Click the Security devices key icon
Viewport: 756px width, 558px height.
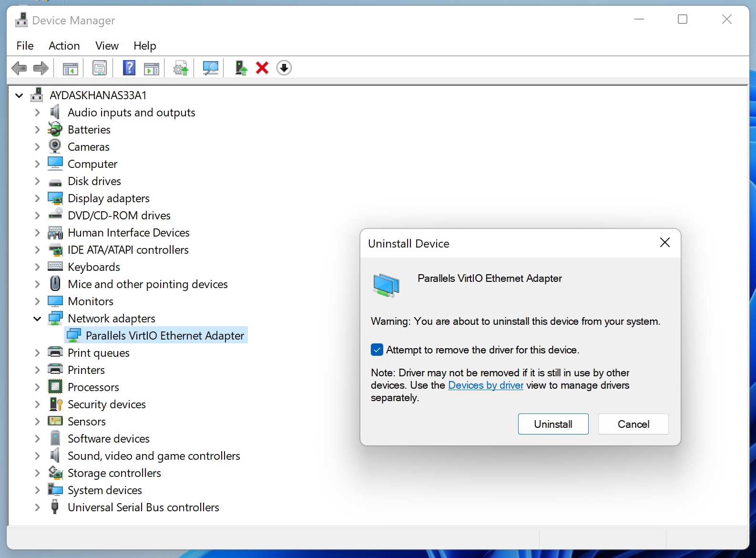click(x=55, y=404)
